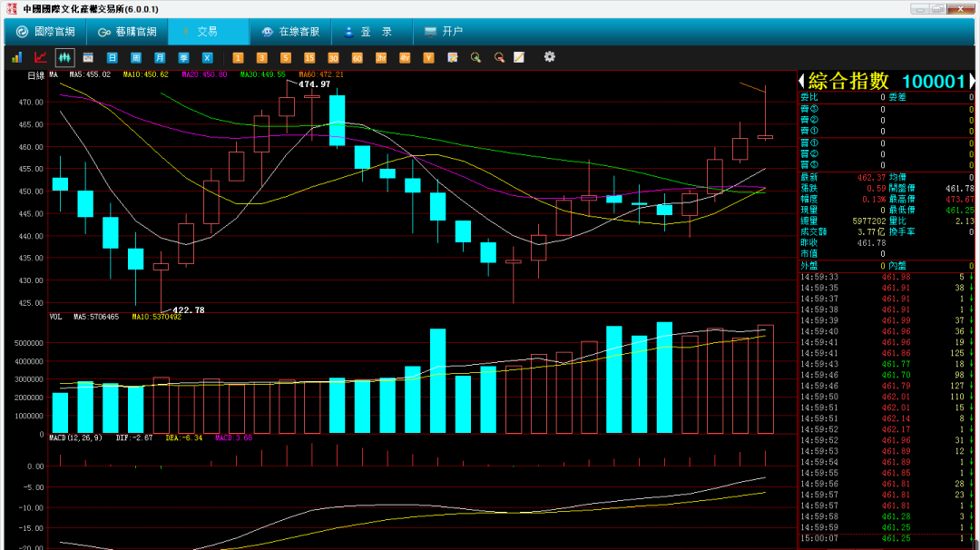The width and height of the screenshot is (980, 550).
Task: Click the zoom in magnifier icon
Action: pos(475,57)
